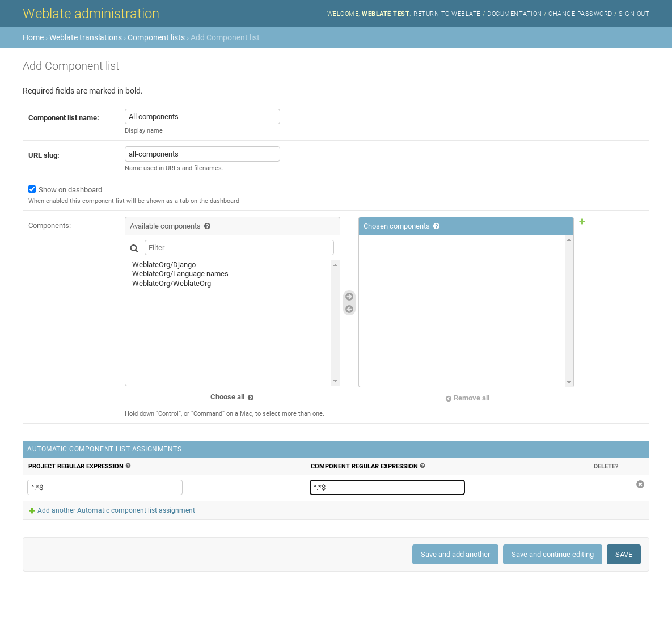Open the Documentation link
672x617 pixels.
click(514, 14)
